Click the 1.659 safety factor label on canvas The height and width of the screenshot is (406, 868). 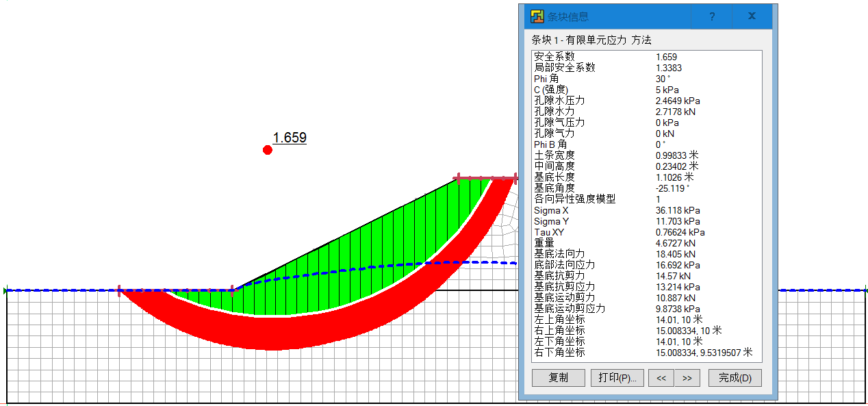coord(290,138)
